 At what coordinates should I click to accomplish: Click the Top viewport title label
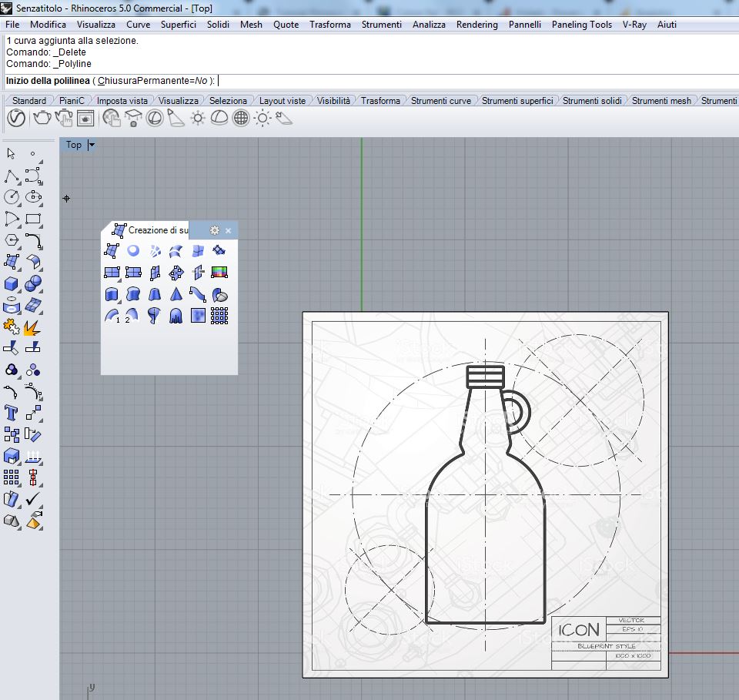click(x=74, y=145)
